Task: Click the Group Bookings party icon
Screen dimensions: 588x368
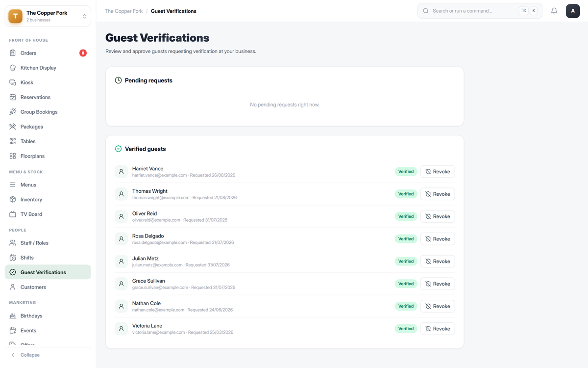Action: (x=13, y=112)
